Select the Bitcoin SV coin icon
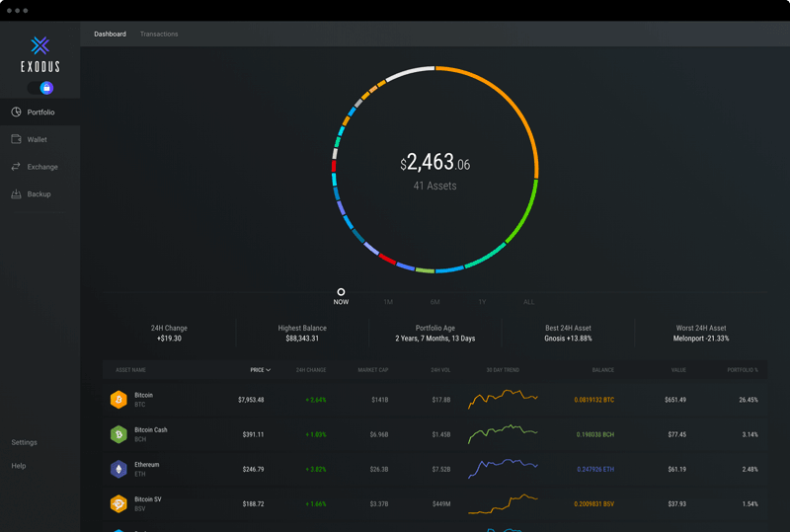The height and width of the screenshot is (532, 790). pyautogui.click(x=118, y=503)
